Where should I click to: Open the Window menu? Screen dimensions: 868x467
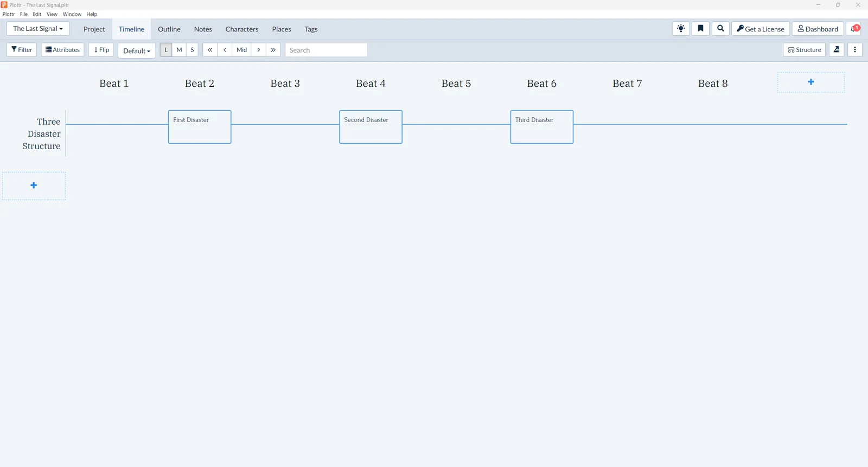click(72, 14)
